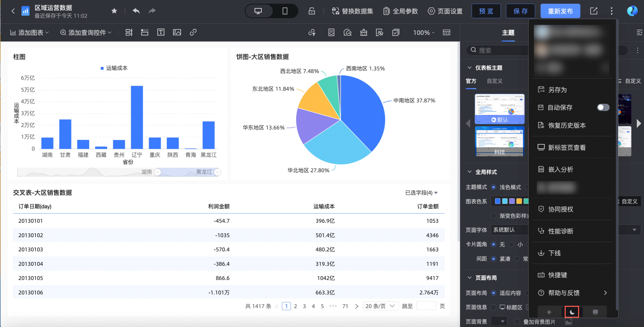This screenshot has height=327, width=644.
Task: Open the external share icon beside 重新发布
Action: pyautogui.click(x=594, y=11)
